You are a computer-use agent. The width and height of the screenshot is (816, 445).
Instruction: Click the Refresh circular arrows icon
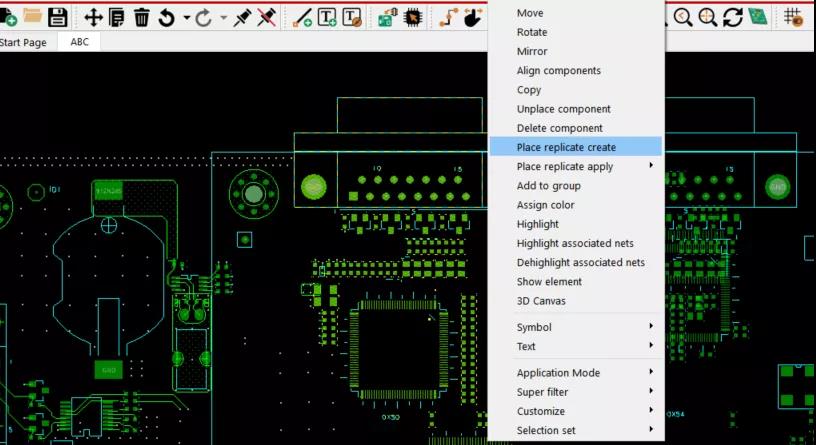coord(733,18)
